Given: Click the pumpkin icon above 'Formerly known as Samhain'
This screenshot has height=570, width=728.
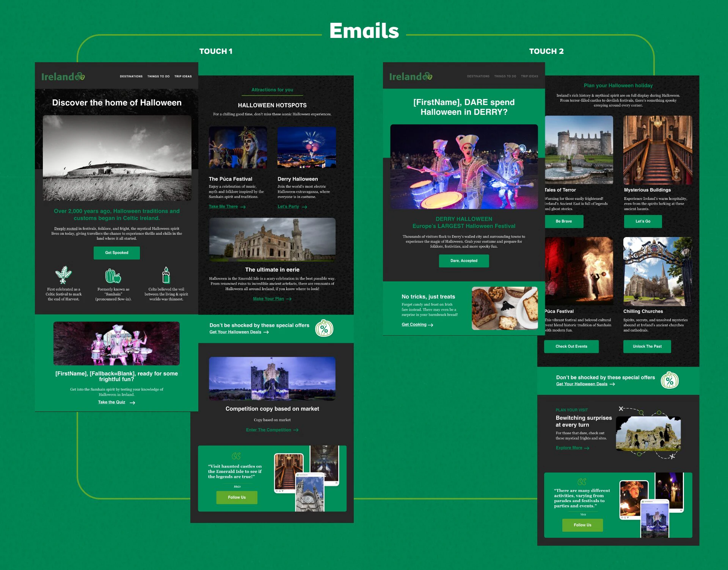Looking at the screenshot, I should click(113, 276).
